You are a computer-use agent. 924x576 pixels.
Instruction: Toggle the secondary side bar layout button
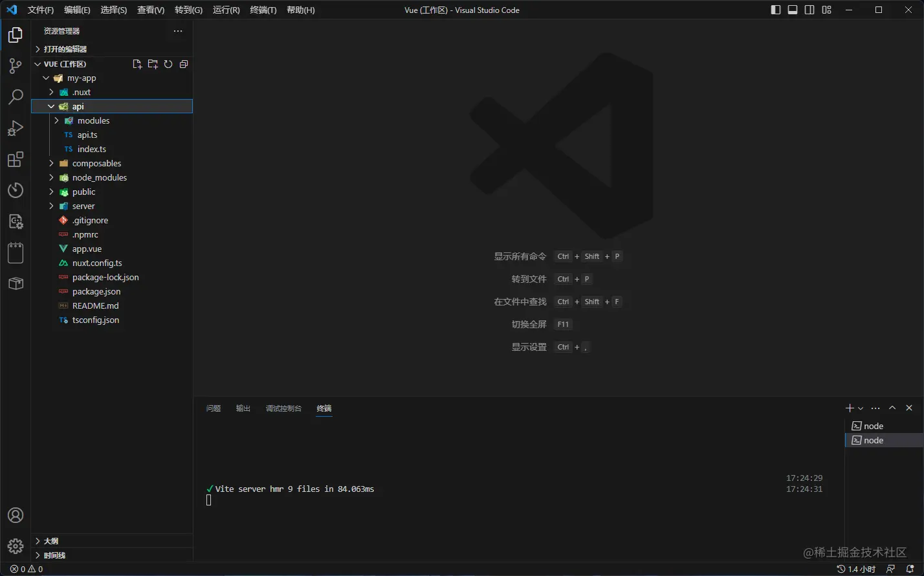coord(809,10)
